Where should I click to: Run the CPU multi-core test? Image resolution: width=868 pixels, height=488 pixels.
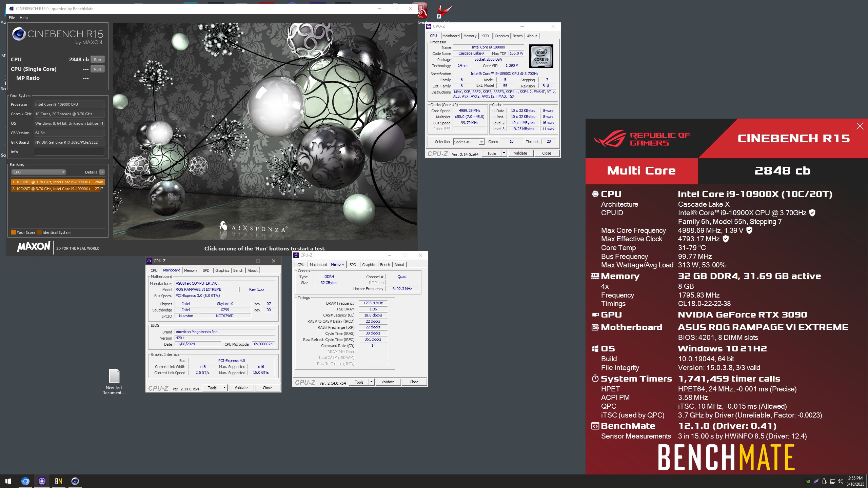[x=98, y=60]
